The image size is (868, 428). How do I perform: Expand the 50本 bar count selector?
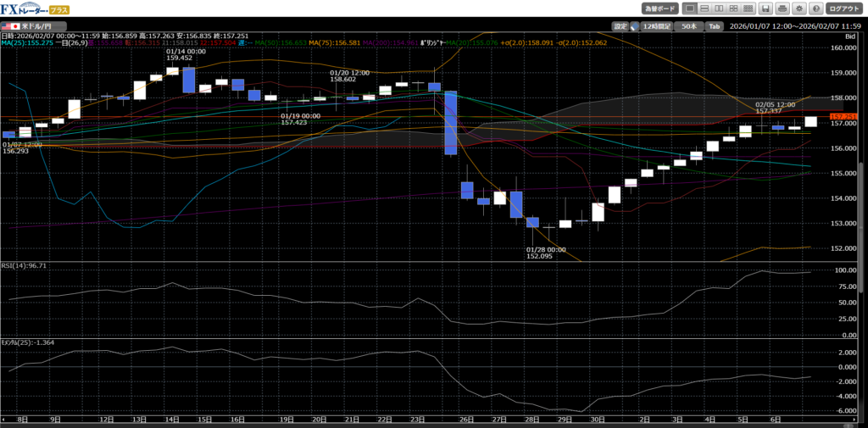click(690, 26)
